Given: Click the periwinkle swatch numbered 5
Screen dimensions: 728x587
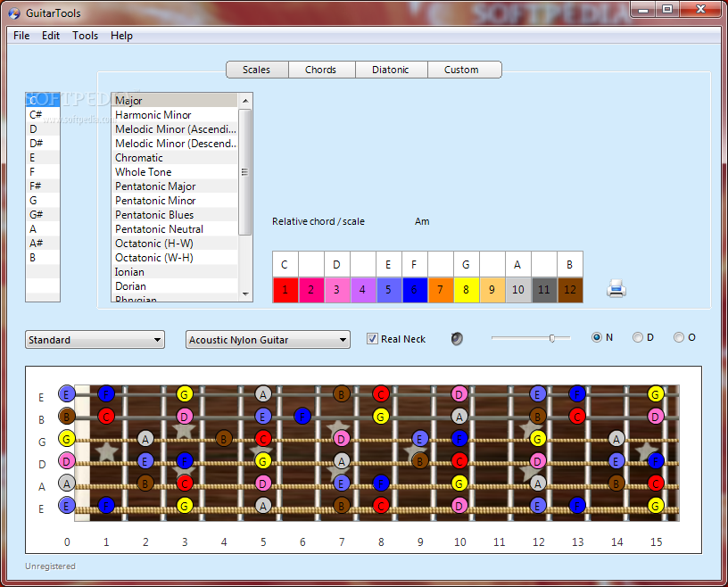Looking at the screenshot, I should pos(389,290).
